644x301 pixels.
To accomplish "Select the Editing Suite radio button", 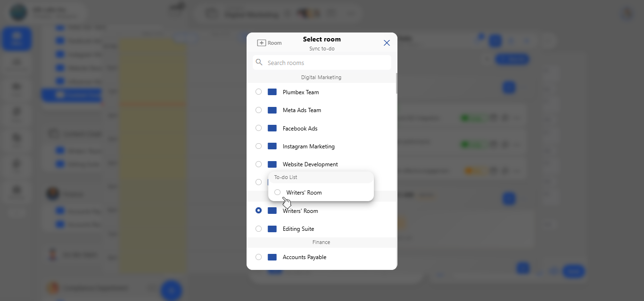I will 258,228.
